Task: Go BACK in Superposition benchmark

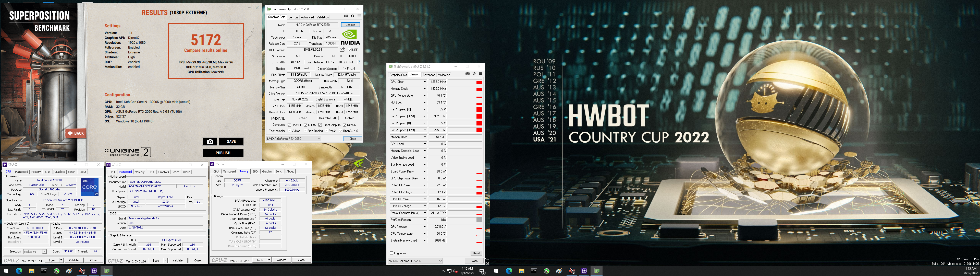Action: pyautogui.click(x=76, y=133)
